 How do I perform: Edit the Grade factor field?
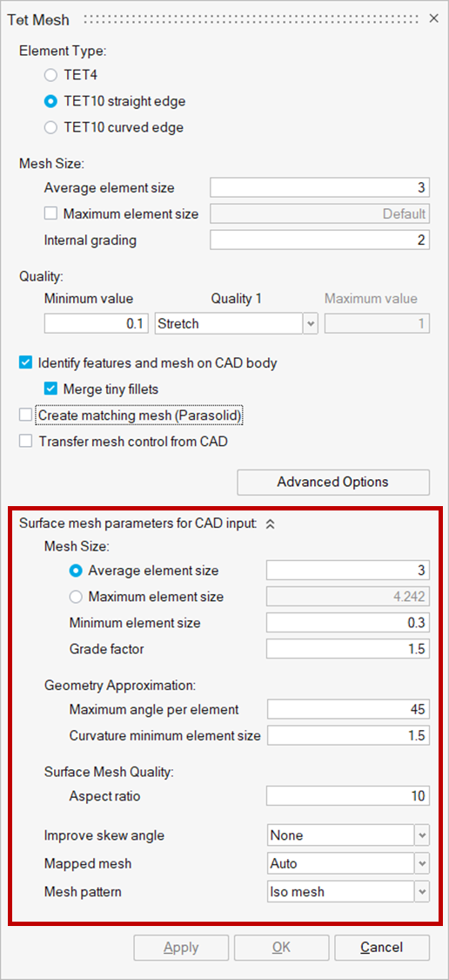click(348, 649)
